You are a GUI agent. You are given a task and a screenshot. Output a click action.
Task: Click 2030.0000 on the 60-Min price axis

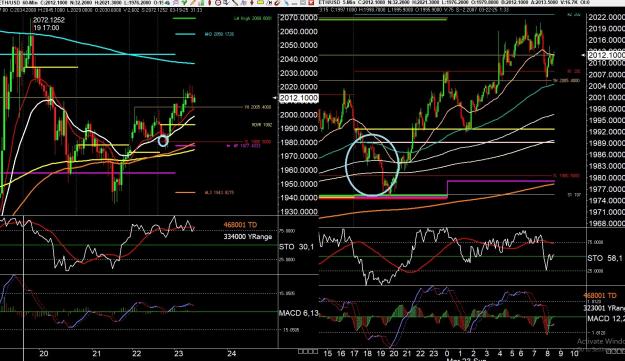click(x=299, y=73)
